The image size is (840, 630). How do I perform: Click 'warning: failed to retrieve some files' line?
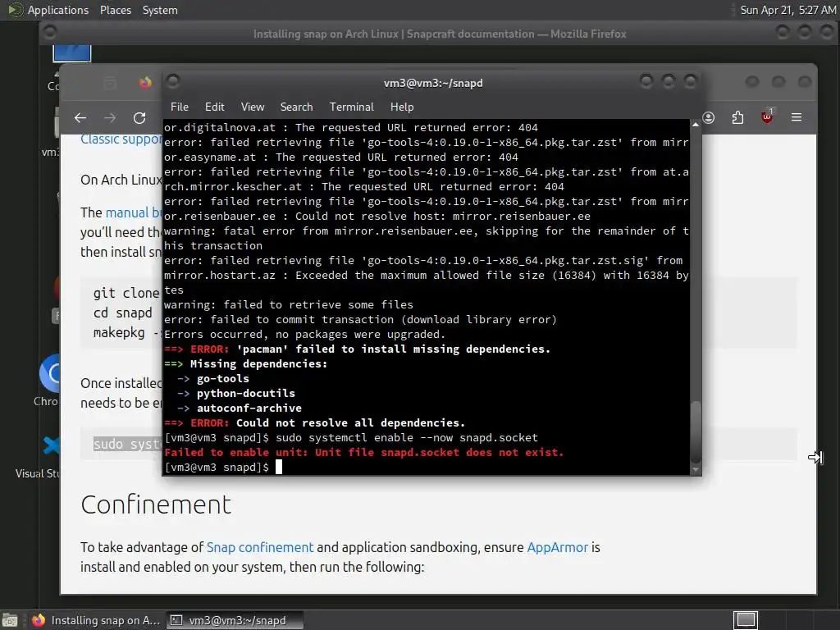(x=289, y=305)
